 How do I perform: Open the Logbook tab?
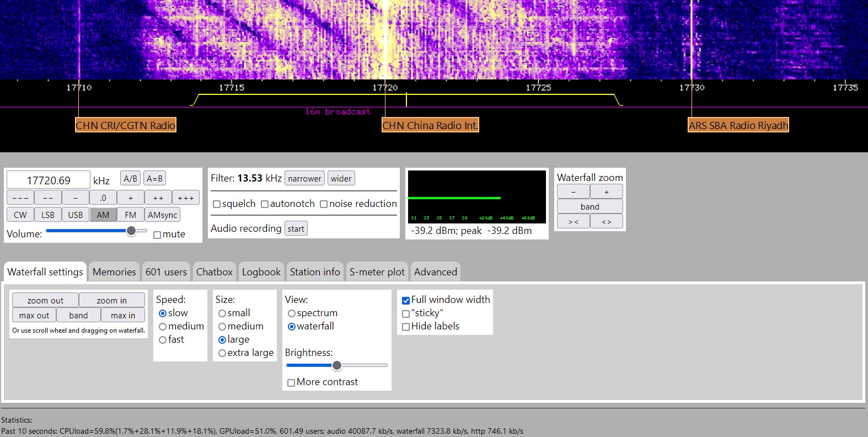click(x=261, y=272)
